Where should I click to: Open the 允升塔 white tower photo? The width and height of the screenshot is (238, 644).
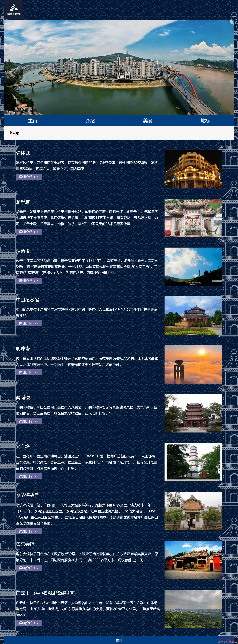(x=193, y=462)
